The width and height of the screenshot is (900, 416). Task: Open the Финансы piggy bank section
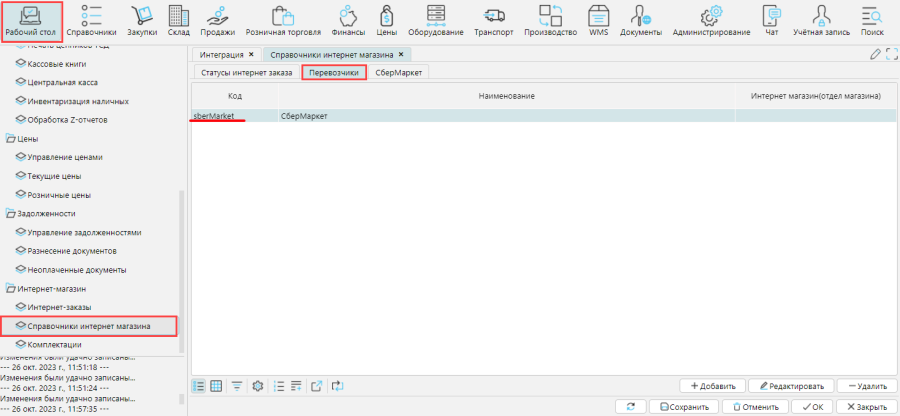click(x=349, y=20)
